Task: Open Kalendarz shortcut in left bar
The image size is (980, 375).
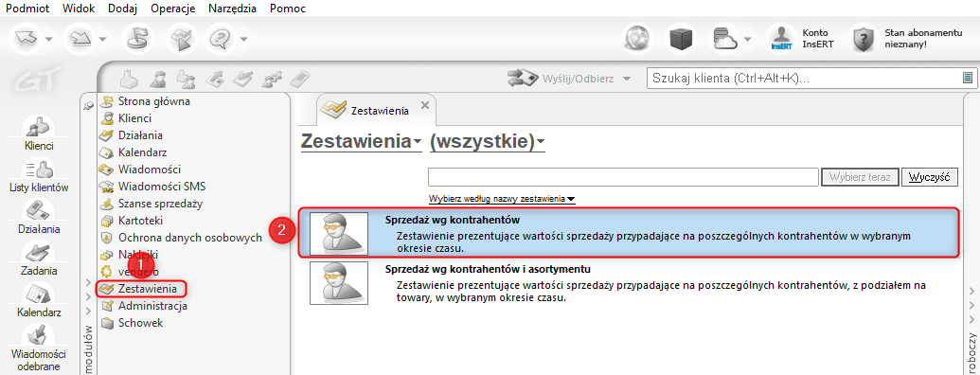Action: point(39,300)
